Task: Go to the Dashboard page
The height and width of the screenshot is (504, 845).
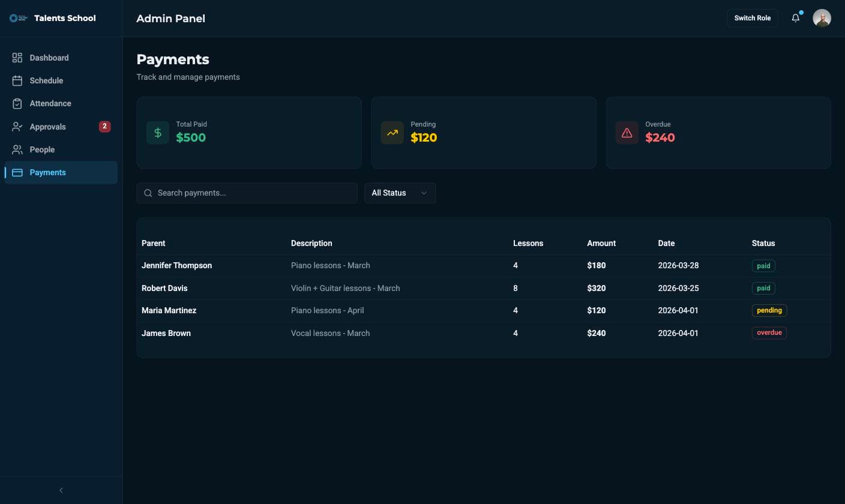Action: pyautogui.click(x=61, y=58)
